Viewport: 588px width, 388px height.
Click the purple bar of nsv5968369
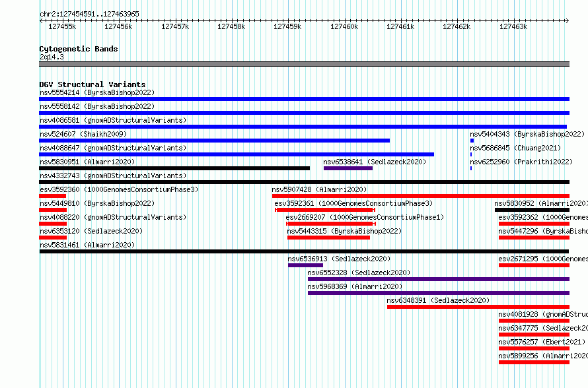439,293
